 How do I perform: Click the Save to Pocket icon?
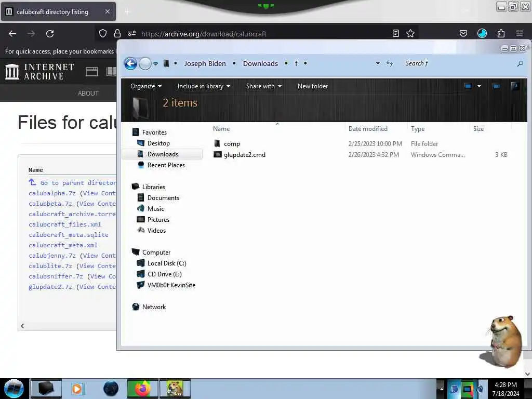point(463,33)
